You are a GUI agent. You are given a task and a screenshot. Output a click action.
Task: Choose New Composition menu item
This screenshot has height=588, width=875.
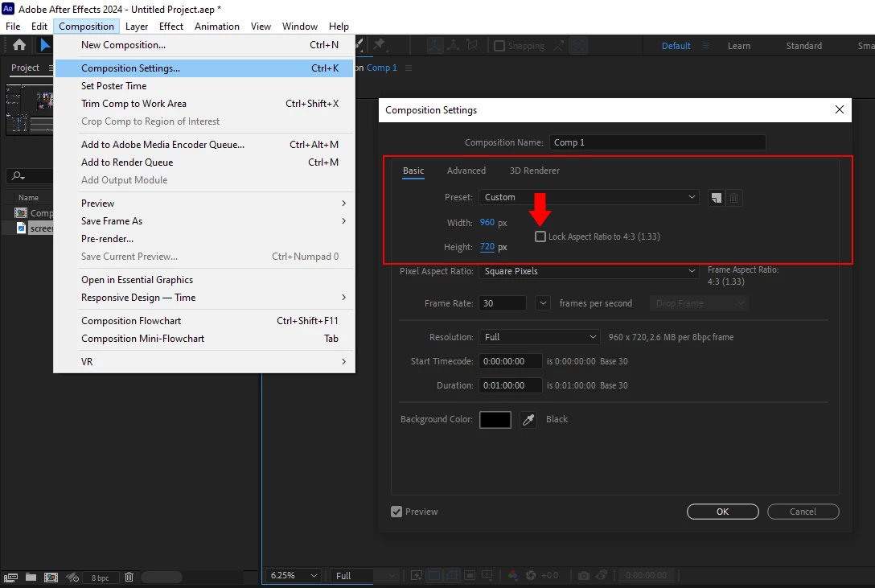(204, 44)
